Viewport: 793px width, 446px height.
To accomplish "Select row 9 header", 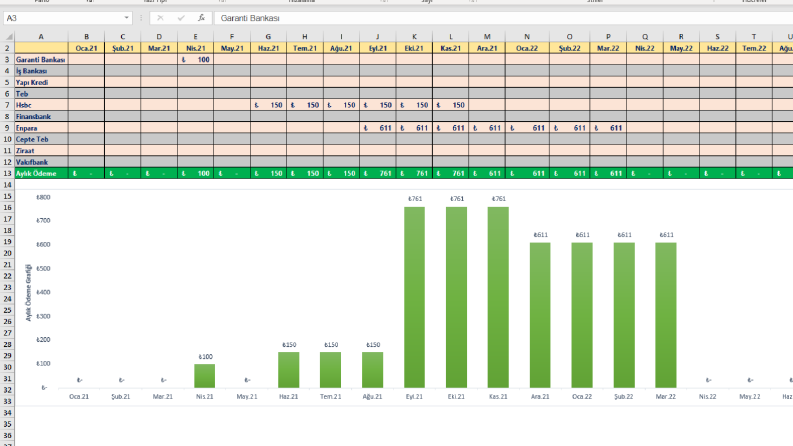I will pyautogui.click(x=7, y=128).
